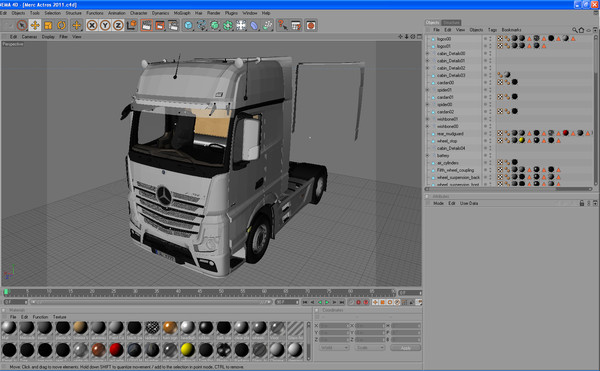This screenshot has width=600, height=371.
Task: Expand the cabin_Details00 object
Action: pyautogui.click(x=428, y=53)
